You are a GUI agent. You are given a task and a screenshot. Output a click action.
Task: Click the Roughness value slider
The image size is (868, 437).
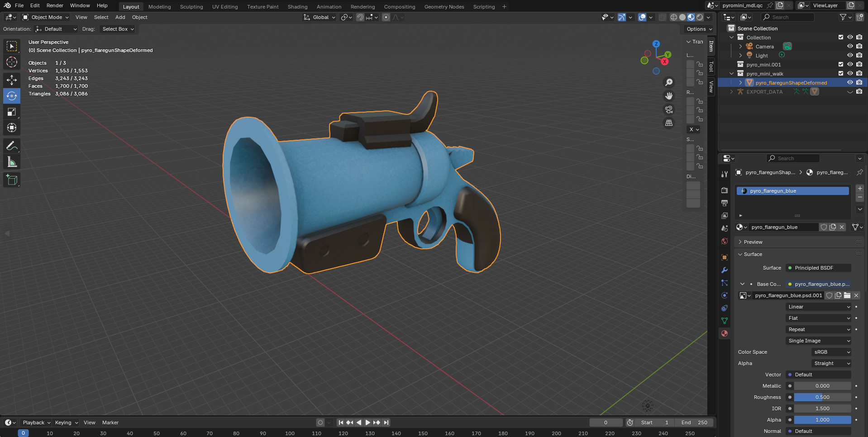coord(822,397)
